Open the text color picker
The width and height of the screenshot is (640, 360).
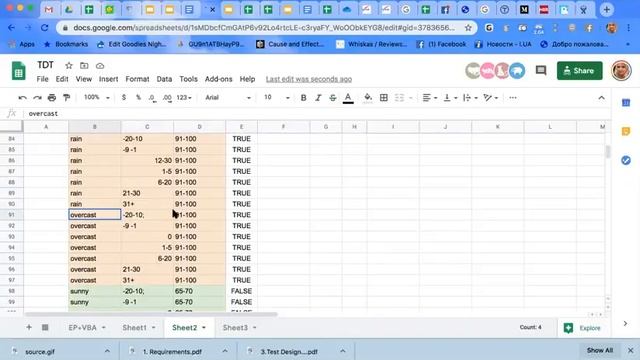tap(348, 98)
